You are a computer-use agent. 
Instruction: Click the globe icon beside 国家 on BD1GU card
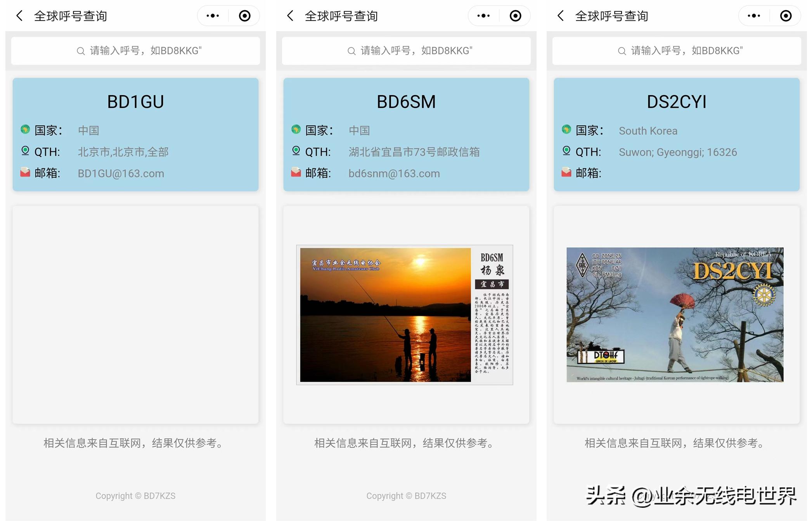26,130
